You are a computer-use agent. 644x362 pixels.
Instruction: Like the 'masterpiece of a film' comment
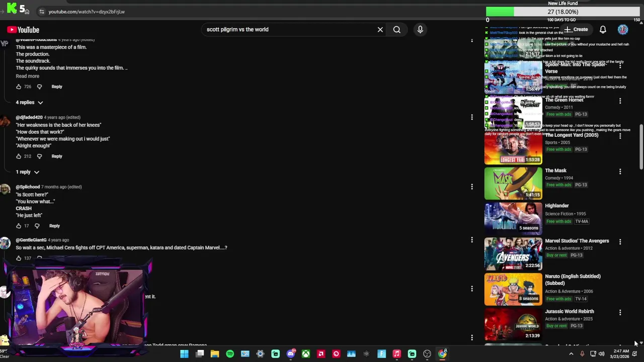tap(19, 86)
